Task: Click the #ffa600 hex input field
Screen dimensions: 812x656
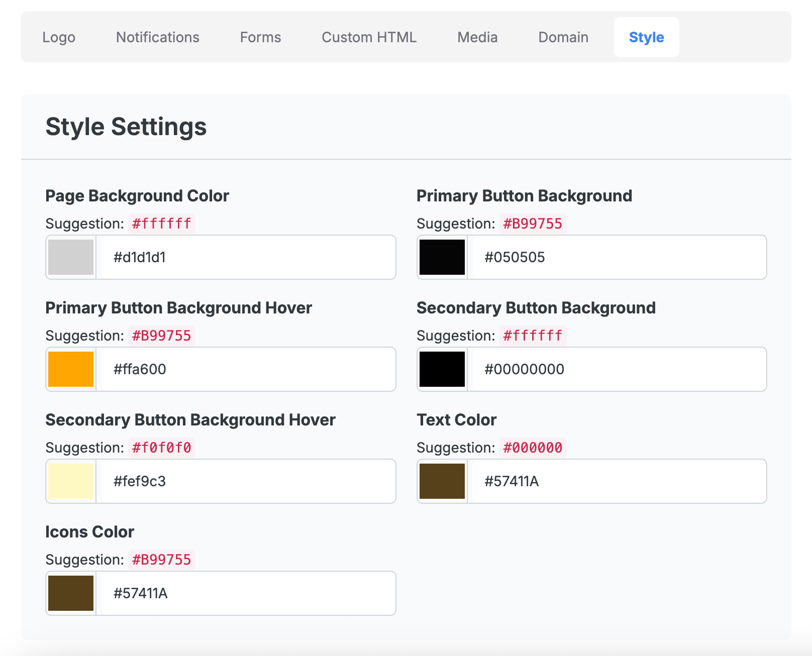Action: point(248,369)
